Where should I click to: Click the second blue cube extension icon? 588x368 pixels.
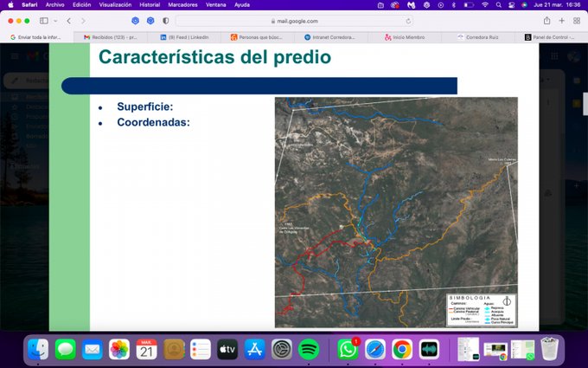click(x=150, y=21)
